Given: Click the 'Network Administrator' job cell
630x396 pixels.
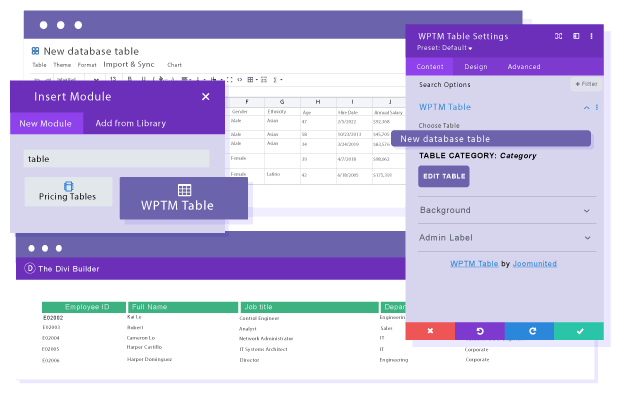Looking at the screenshot, I should 266,339.
